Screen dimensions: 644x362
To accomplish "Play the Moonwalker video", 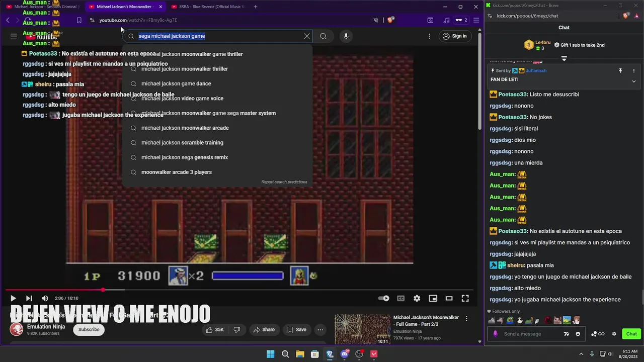I will (13, 298).
